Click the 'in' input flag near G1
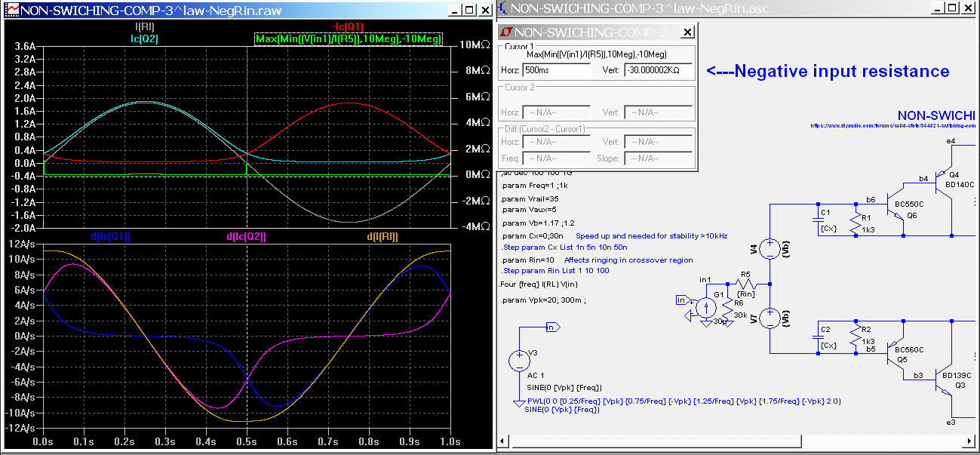 coord(684,300)
